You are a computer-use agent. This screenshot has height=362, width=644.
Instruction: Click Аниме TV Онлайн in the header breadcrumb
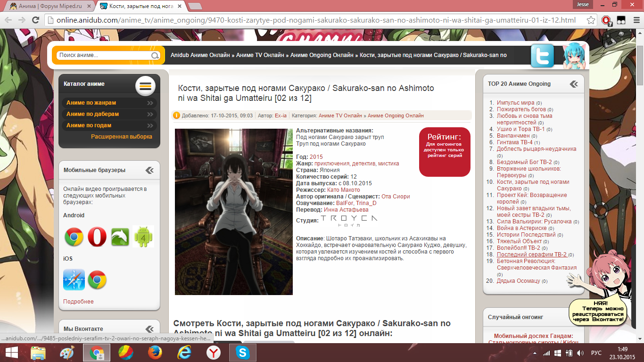pos(260,55)
